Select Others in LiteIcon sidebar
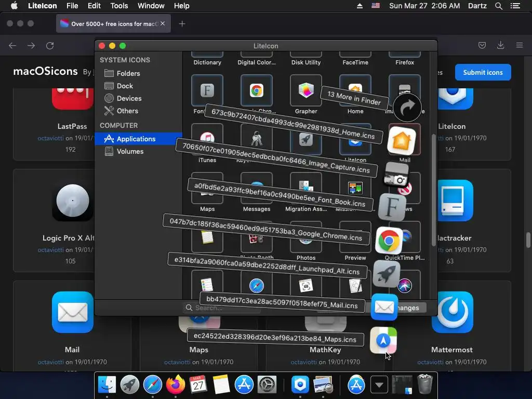This screenshot has width=532, height=399. click(x=121, y=111)
